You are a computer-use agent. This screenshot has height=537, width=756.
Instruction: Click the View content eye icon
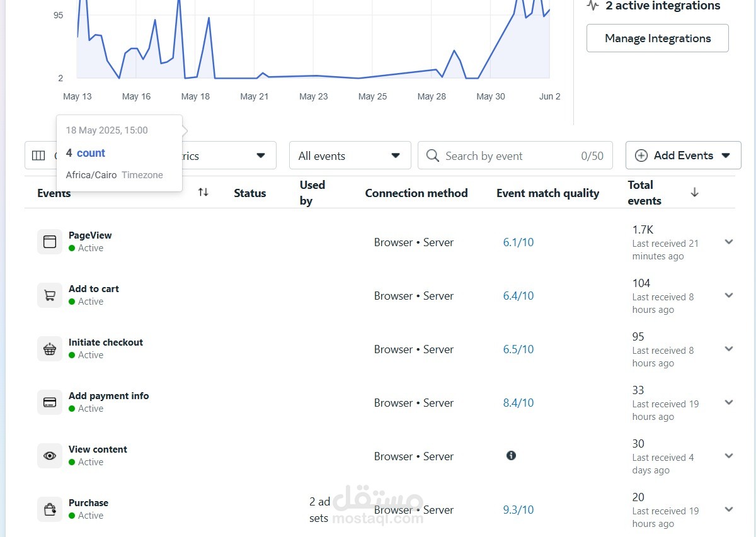coord(50,456)
